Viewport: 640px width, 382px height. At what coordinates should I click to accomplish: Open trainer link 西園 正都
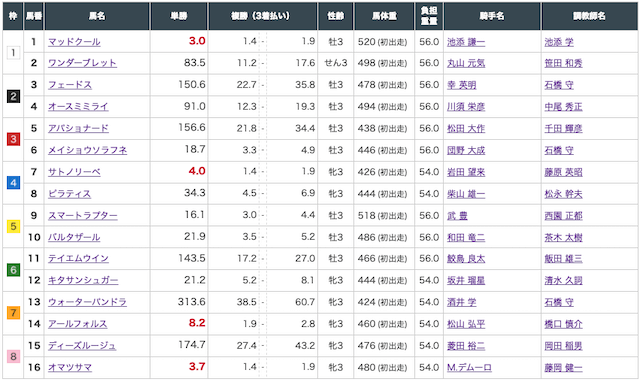click(563, 215)
